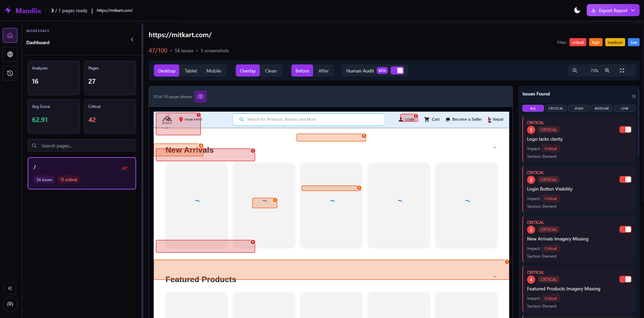
Task: Zoom in the screenshot preview
Action: click(x=607, y=70)
